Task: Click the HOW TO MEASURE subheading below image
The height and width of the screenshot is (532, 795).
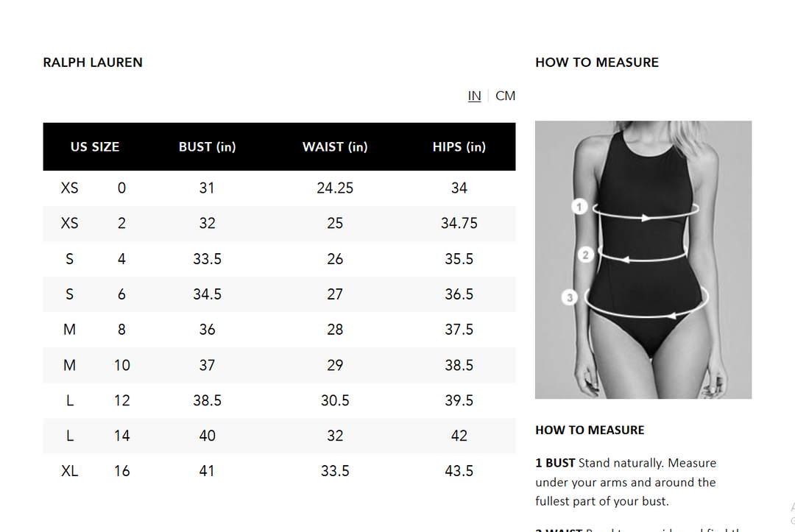Action: coord(590,430)
